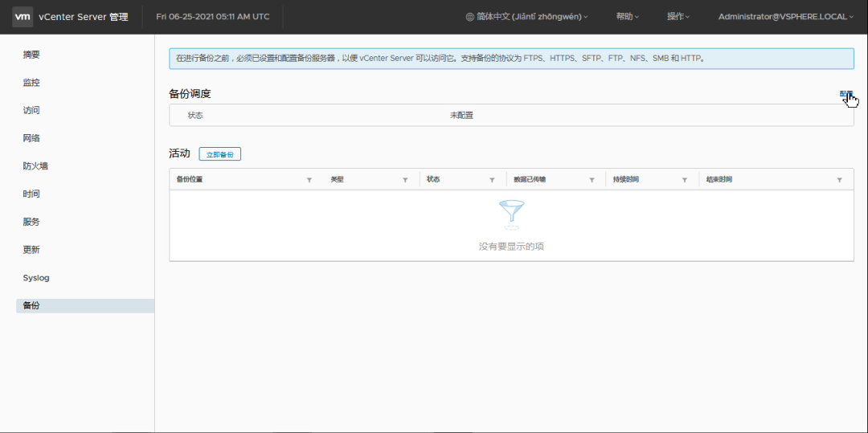This screenshot has height=433, width=868.
Task: Open filter for 类型 column
Action: pyautogui.click(x=405, y=180)
